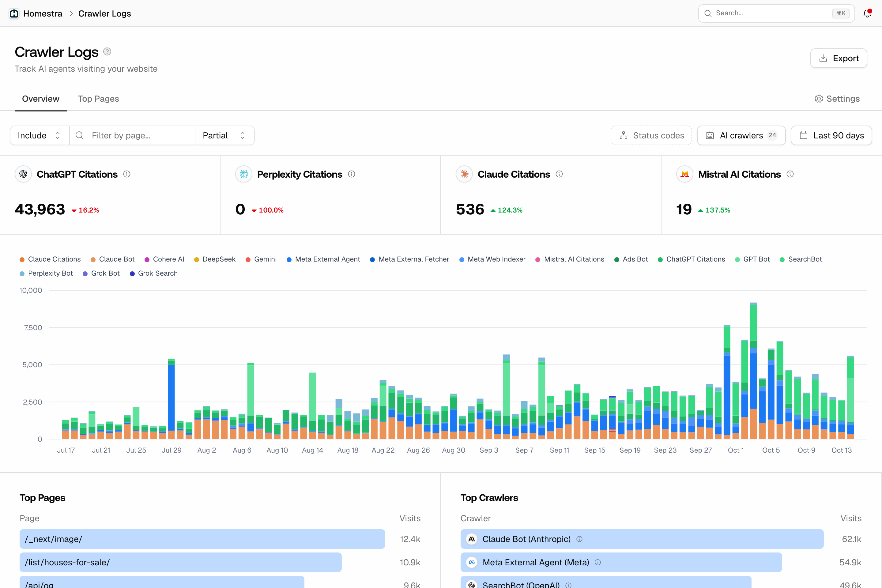Open info tooltip for Claude Citations

(x=559, y=174)
